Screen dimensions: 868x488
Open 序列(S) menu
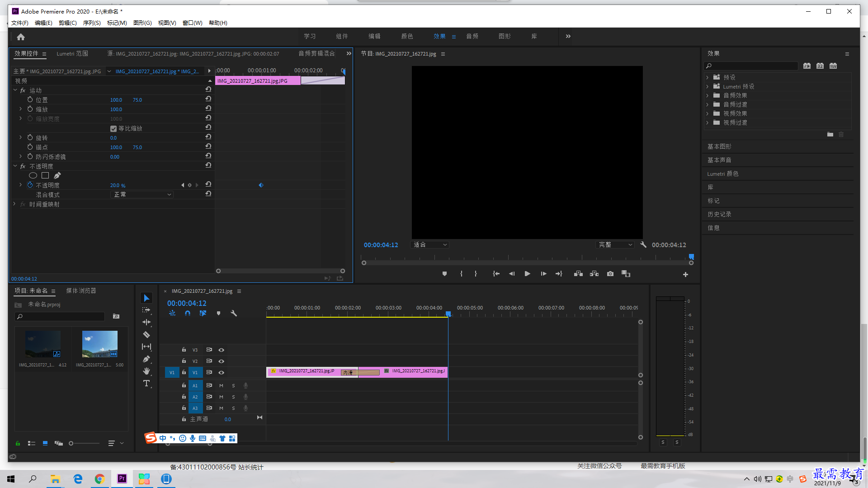coord(92,23)
